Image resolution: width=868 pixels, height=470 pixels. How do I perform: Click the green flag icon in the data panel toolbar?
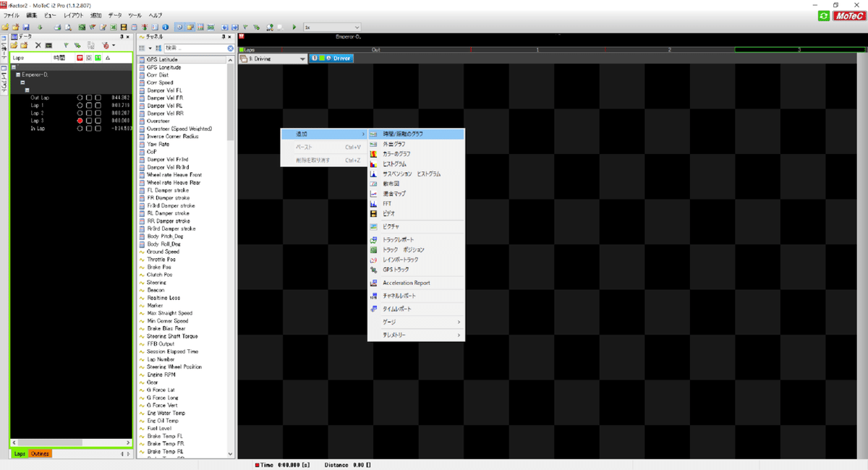click(x=66, y=45)
